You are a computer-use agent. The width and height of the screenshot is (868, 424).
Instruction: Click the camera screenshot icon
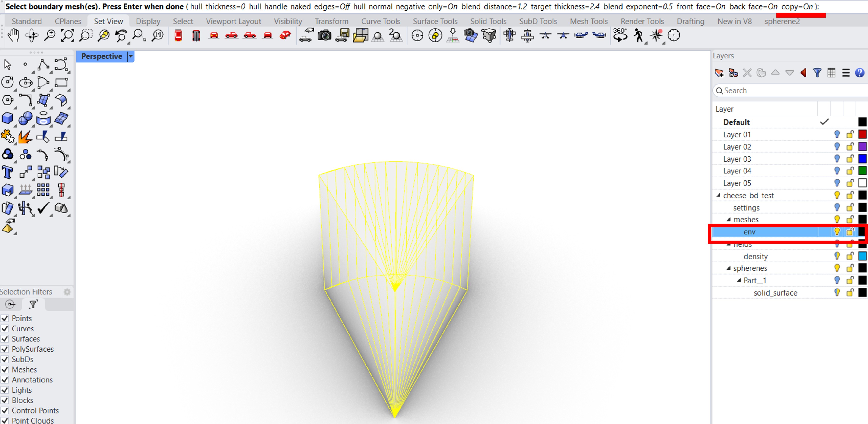(324, 35)
